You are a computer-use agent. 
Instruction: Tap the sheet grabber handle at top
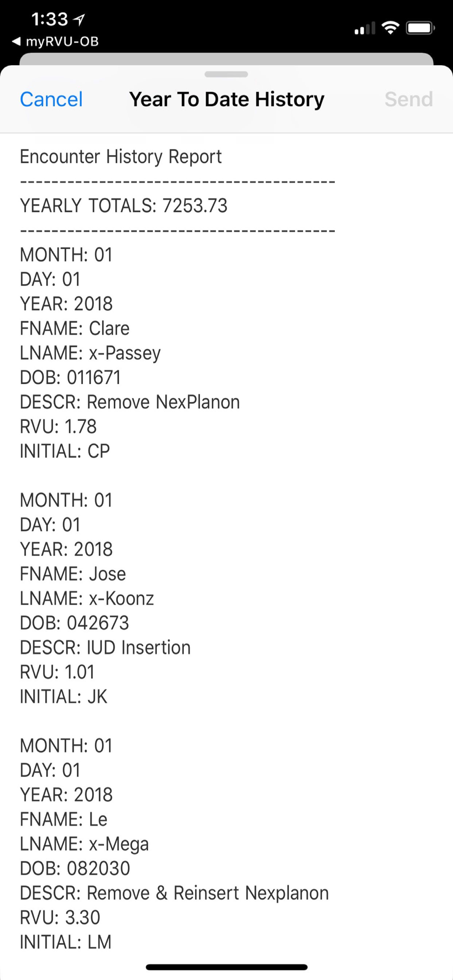pyautogui.click(x=226, y=74)
